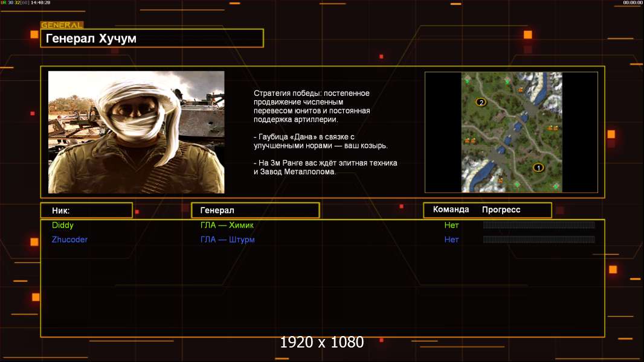Click the pair of orange supply icons on the map's left side

(x=470, y=141)
